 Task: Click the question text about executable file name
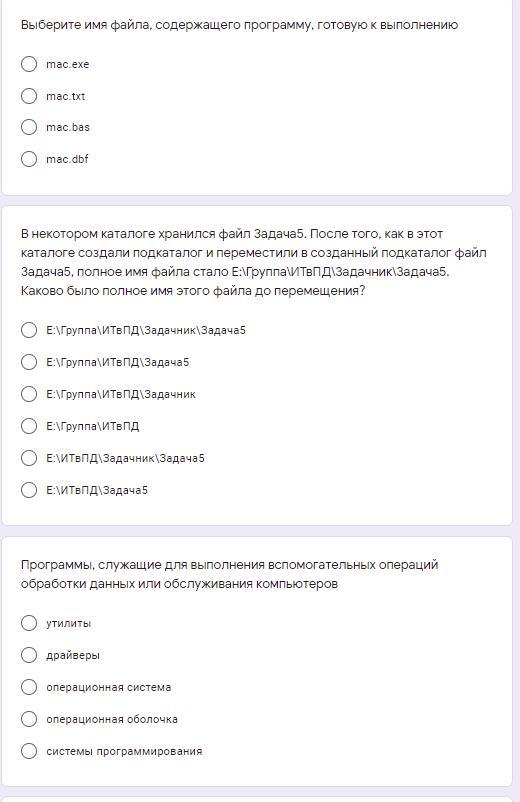[x=239, y=25]
